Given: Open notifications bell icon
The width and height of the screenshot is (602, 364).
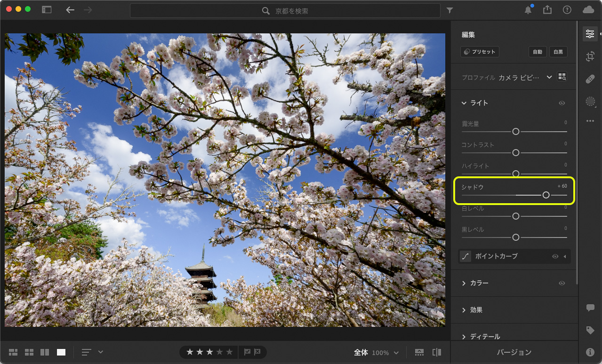Looking at the screenshot, I should (x=528, y=10).
